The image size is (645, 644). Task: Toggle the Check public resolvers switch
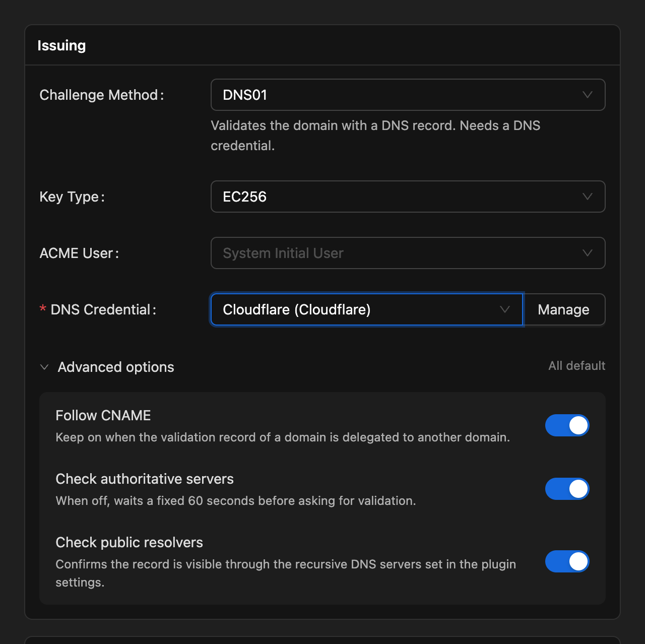click(x=567, y=561)
